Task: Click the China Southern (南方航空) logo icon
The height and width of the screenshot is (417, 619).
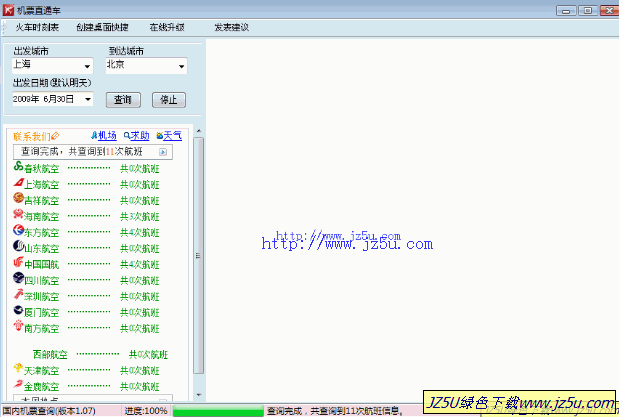Action: (x=18, y=326)
